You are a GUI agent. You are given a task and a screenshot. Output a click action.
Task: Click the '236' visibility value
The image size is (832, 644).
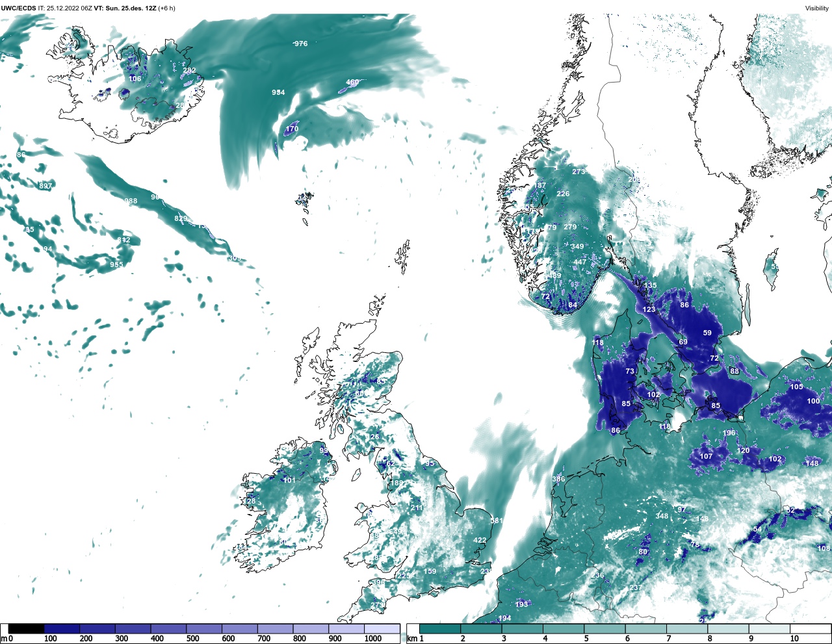point(597,576)
